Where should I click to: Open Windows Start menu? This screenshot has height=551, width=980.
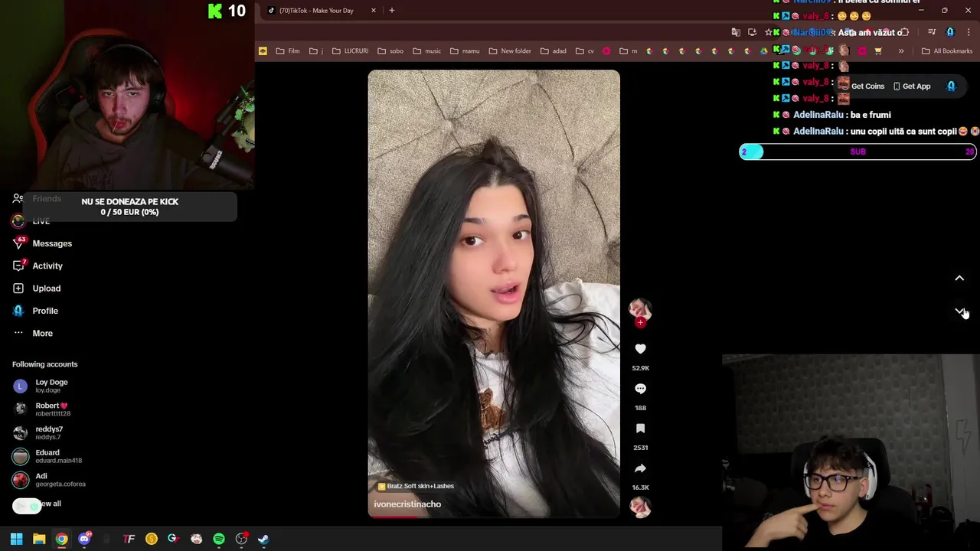(16, 539)
